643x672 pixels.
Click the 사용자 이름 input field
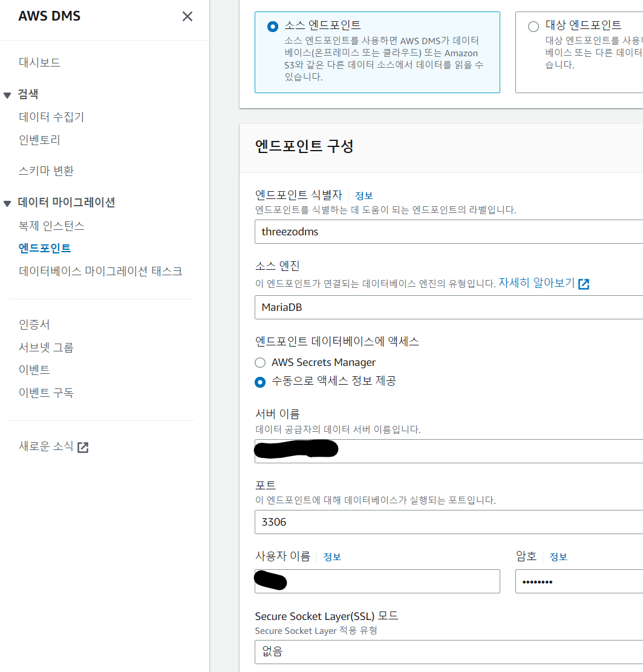tap(377, 581)
